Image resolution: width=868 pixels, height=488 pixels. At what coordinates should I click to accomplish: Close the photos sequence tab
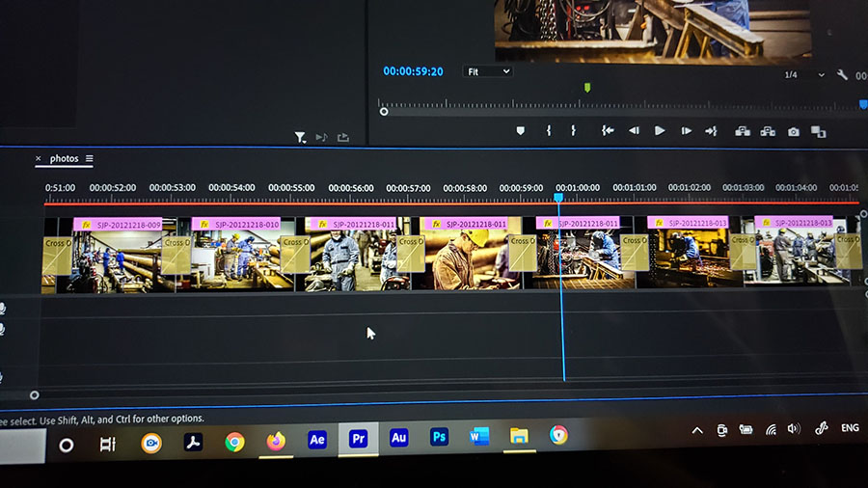point(39,158)
